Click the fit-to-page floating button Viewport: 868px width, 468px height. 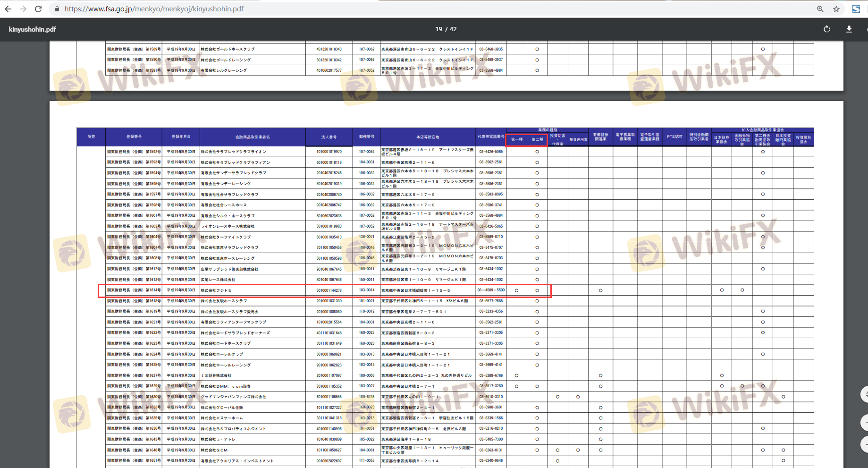[865, 394]
